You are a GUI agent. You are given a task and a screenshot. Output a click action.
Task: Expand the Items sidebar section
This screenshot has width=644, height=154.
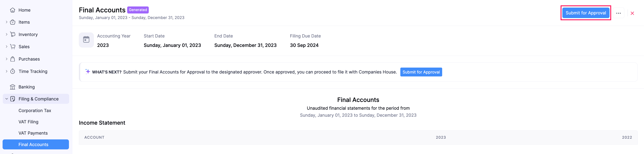[x=6, y=22]
